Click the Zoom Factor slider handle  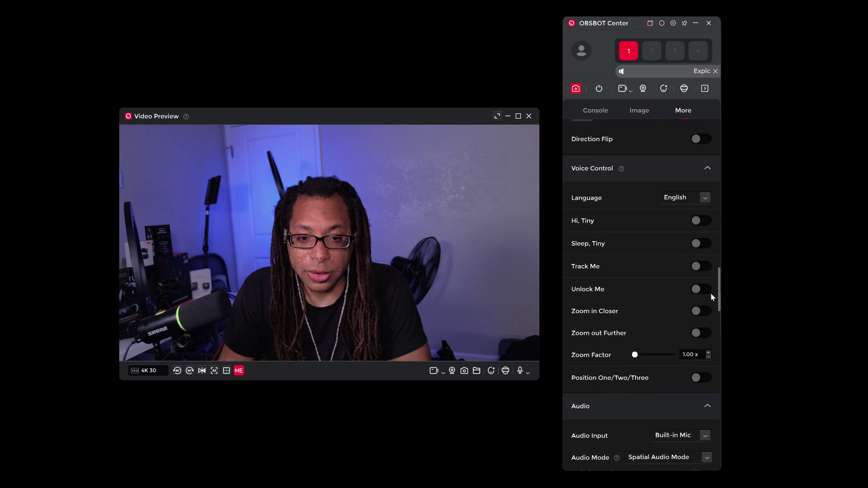coord(635,355)
